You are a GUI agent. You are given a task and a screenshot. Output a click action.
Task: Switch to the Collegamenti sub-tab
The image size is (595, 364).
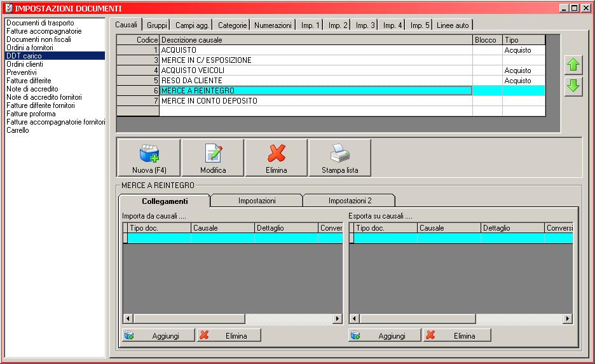pos(165,201)
